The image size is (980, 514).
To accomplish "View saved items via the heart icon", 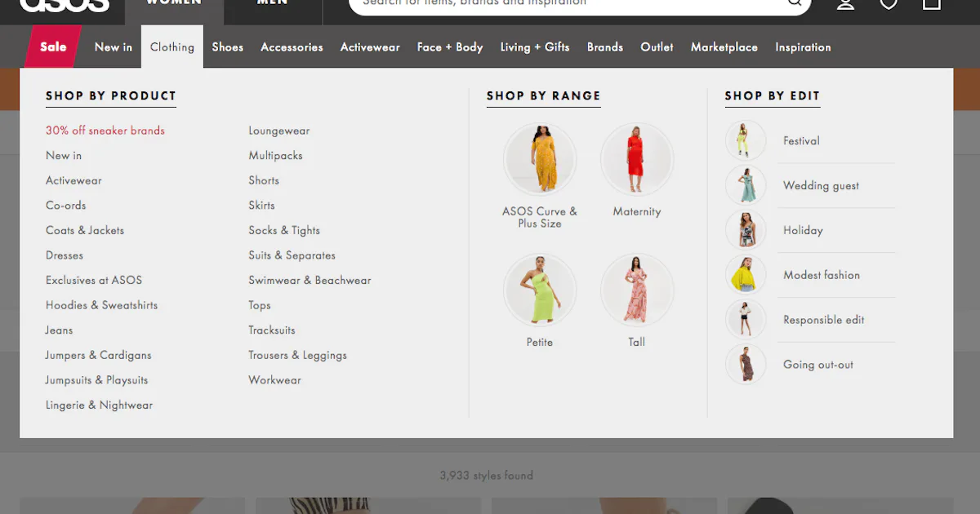I will (x=888, y=5).
